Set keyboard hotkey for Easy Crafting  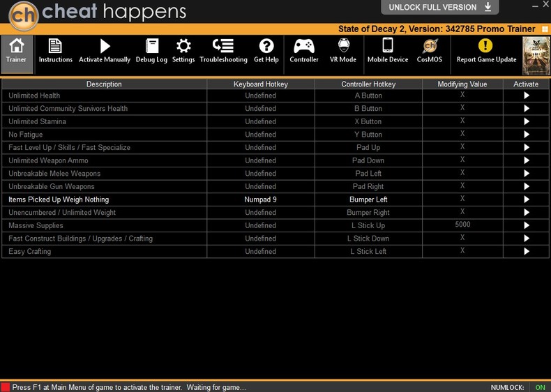[260, 252]
